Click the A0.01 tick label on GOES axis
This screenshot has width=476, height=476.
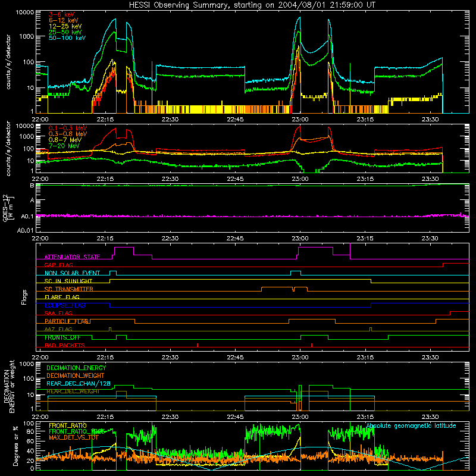click(x=26, y=230)
